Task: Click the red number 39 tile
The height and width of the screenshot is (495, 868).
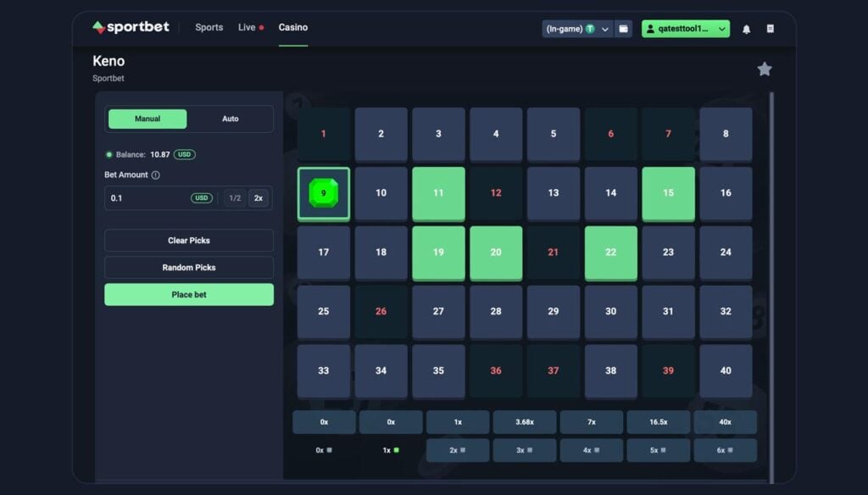Action: (x=668, y=371)
